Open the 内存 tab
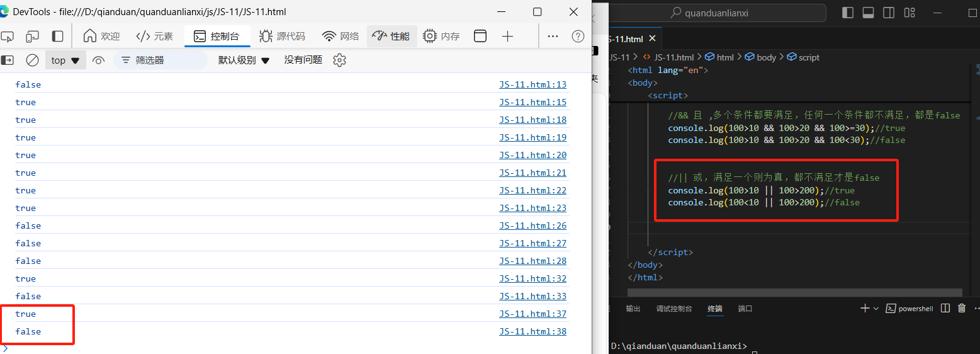This screenshot has width=980, height=354. click(x=442, y=36)
